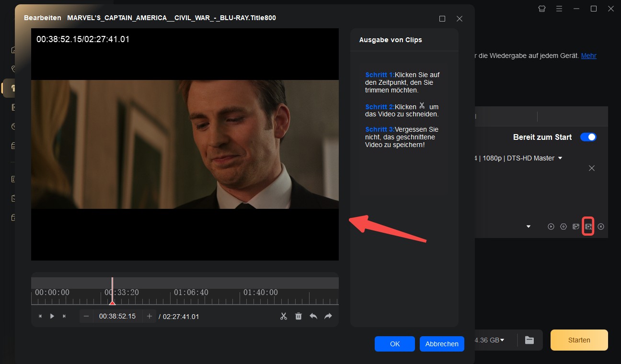Open the video edit icon in main window
The width and height of the screenshot is (621, 364).
(x=576, y=227)
